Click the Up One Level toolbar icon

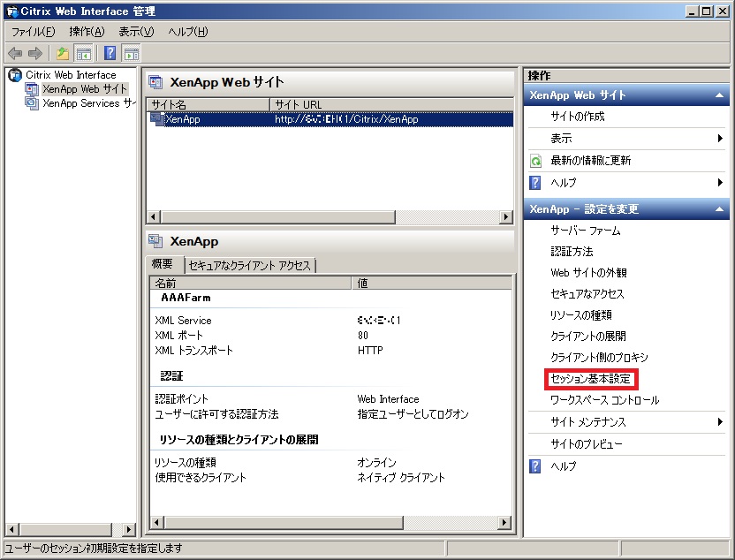(63, 53)
